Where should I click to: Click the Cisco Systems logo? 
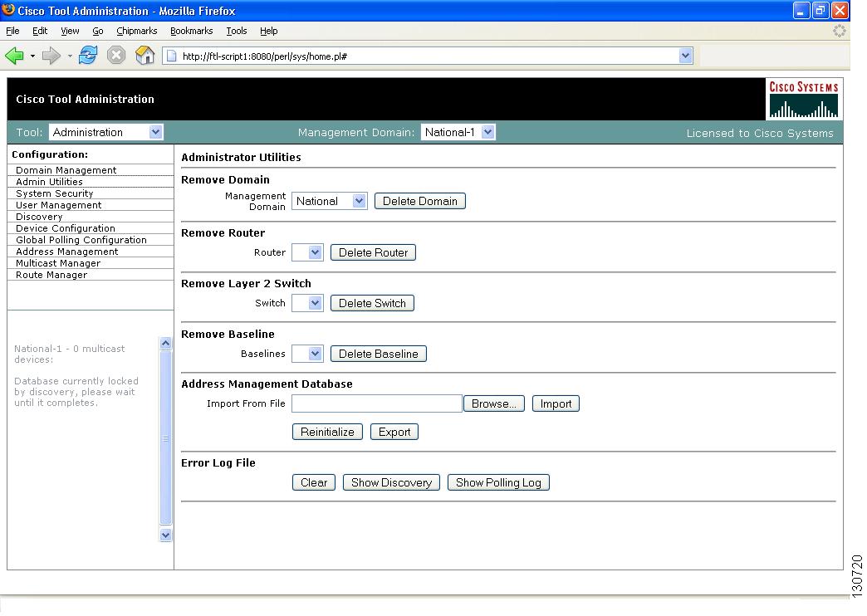803,99
